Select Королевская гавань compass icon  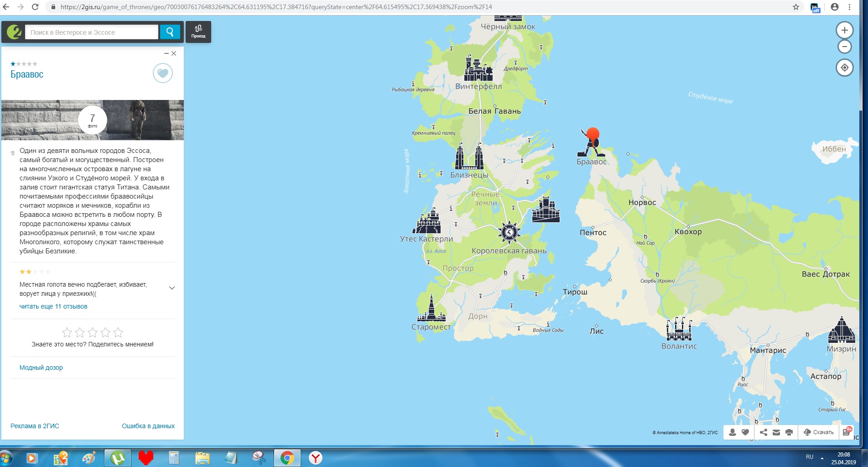pos(509,232)
